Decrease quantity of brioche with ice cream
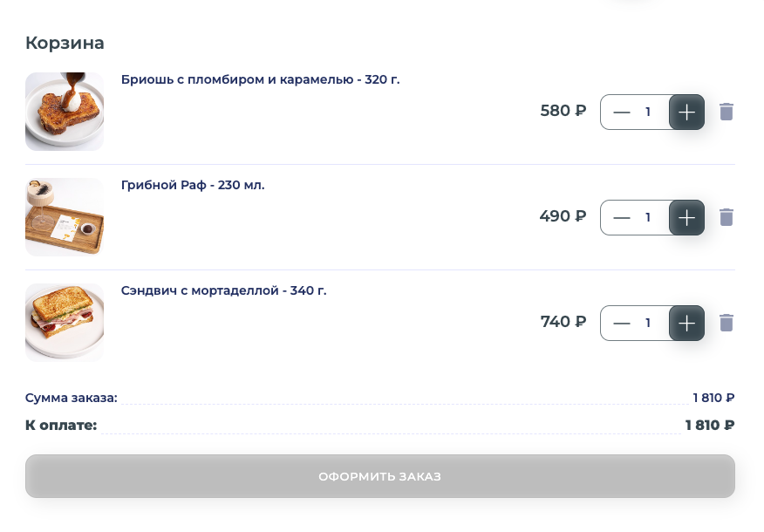This screenshot has height=532, width=764. [x=621, y=112]
